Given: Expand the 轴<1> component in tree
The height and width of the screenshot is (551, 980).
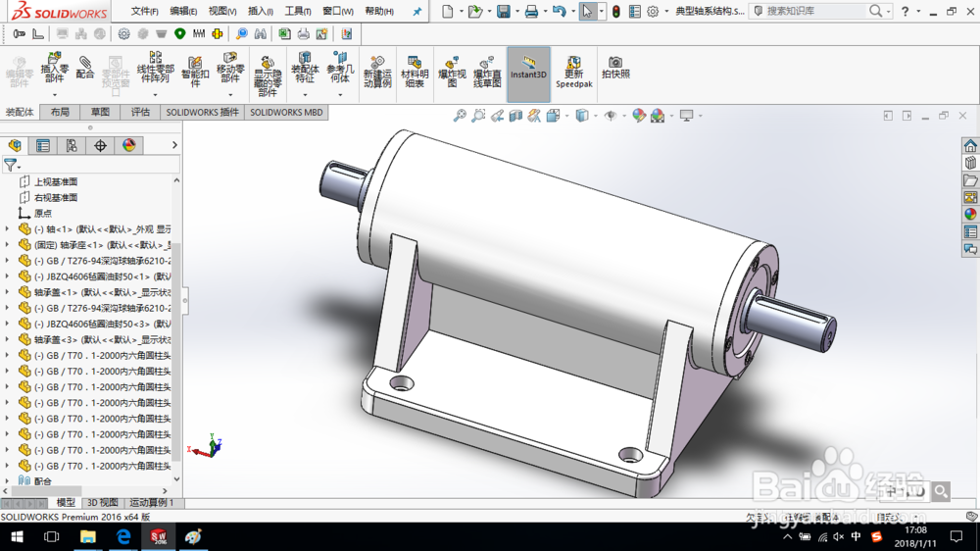Looking at the screenshot, I should (x=7, y=228).
